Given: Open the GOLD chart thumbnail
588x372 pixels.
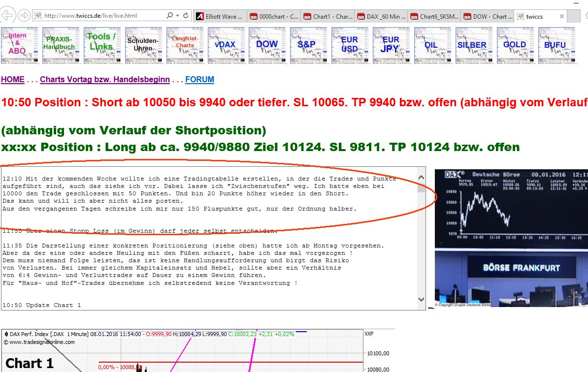Looking at the screenshot, I should click(x=515, y=45).
